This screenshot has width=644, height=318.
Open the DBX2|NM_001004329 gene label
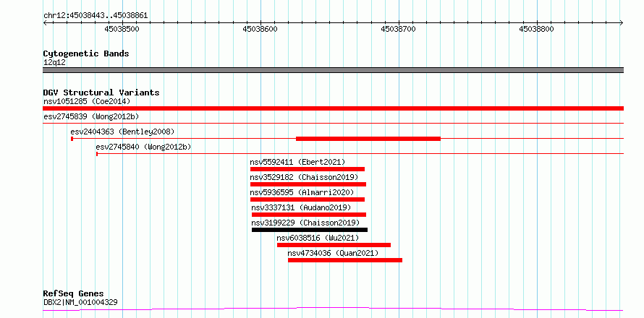(x=80, y=302)
